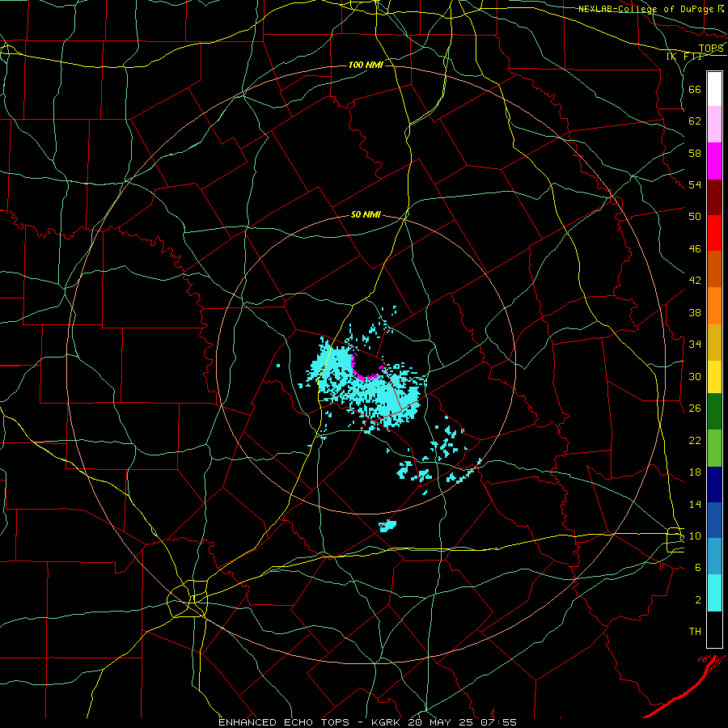Click the '38' scale value
Viewport: 728px width, 728px height.
click(695, 312)
